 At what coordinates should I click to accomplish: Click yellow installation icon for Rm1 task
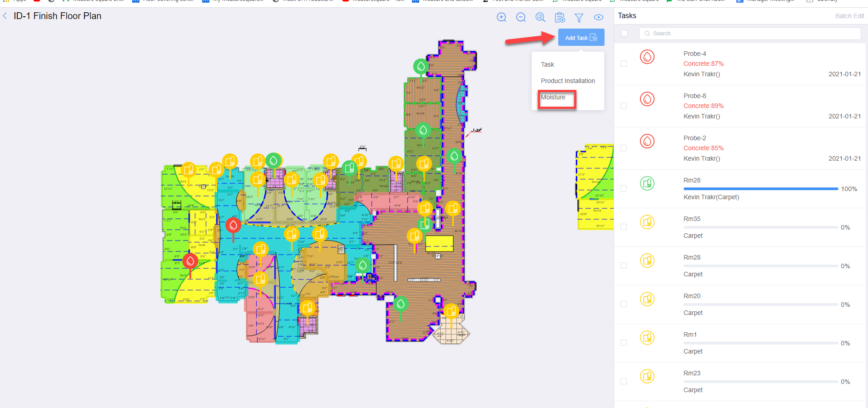pos(647,338)
